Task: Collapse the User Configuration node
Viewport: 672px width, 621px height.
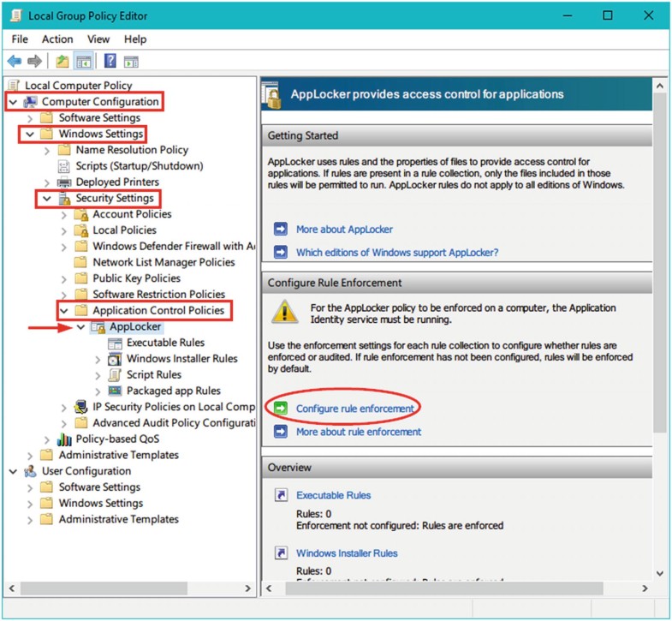Action: click(14, 472)
